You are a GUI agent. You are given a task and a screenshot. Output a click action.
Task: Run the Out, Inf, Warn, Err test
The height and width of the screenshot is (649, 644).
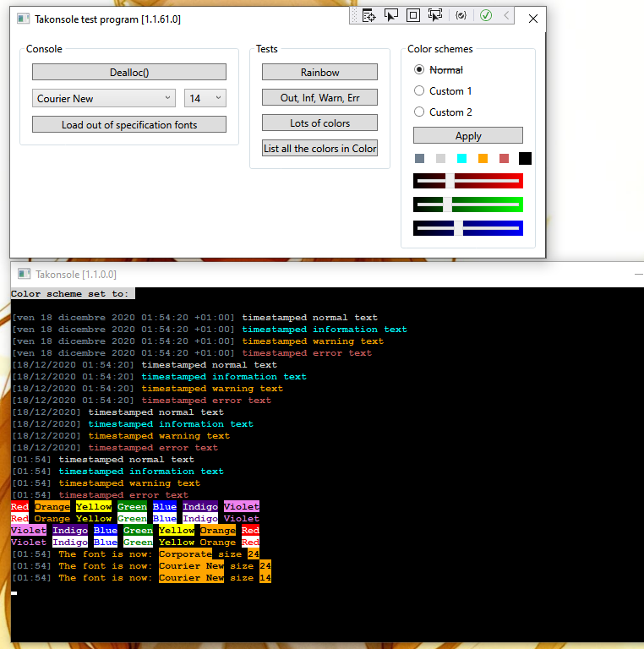(x=319, y=98)
